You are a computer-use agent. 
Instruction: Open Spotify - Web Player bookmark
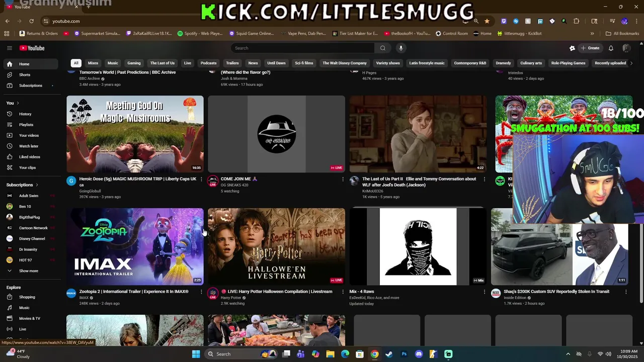(200, 34)
